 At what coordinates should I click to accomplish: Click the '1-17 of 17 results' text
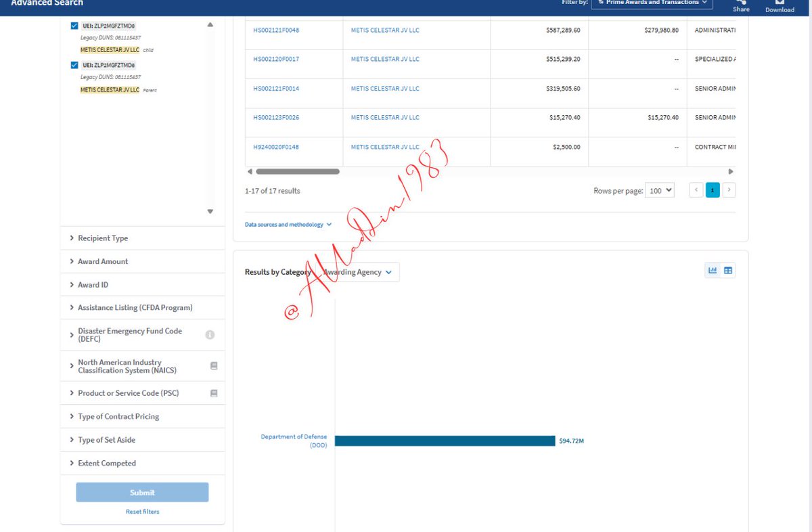click(x=272, y=191)
